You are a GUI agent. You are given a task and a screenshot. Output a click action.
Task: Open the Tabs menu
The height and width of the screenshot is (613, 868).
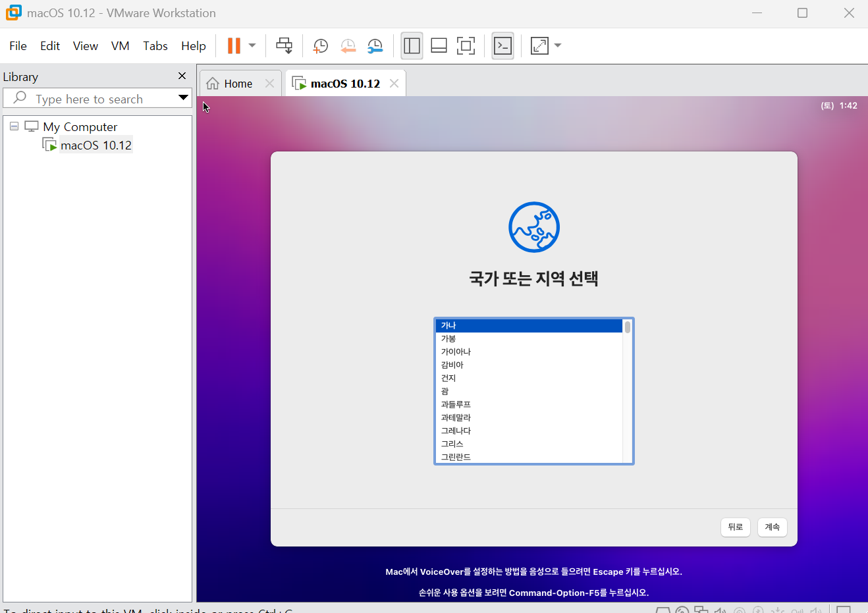155,45
